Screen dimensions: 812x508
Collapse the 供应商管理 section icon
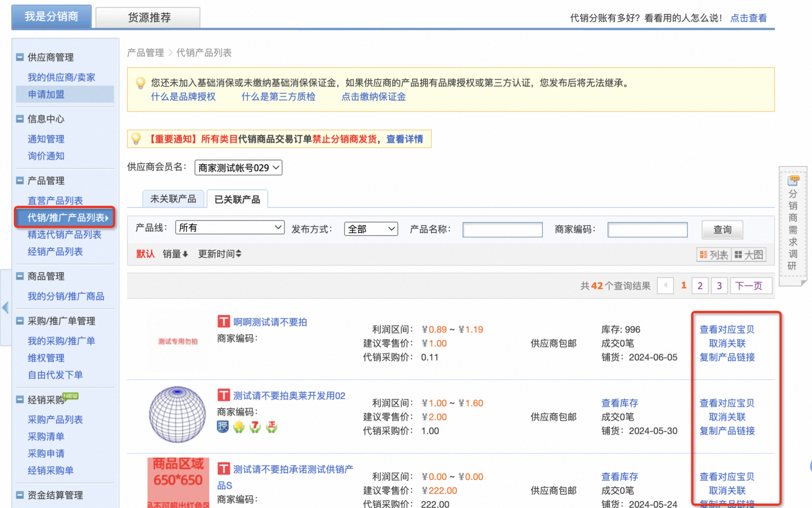point(20,57)
